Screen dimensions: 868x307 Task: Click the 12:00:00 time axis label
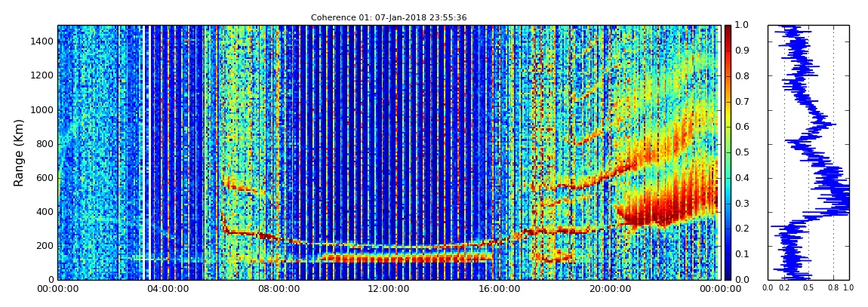(x=387, y=289)
